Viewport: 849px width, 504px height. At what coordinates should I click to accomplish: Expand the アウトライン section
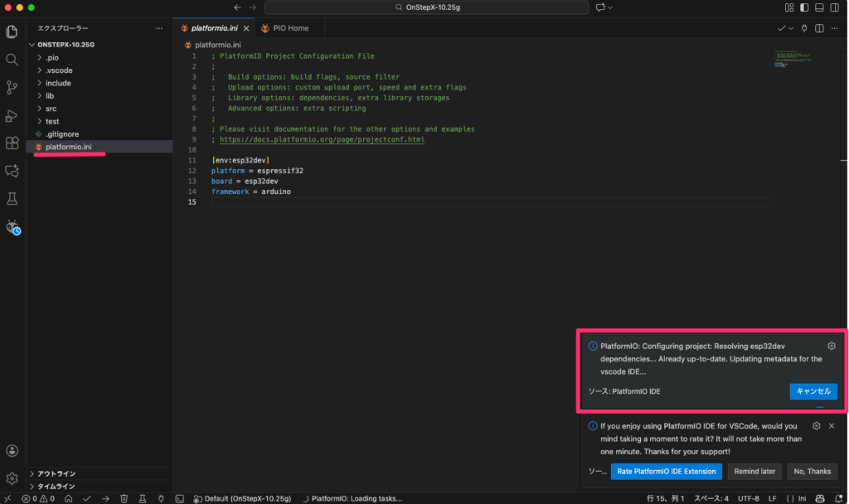point(56,473)
